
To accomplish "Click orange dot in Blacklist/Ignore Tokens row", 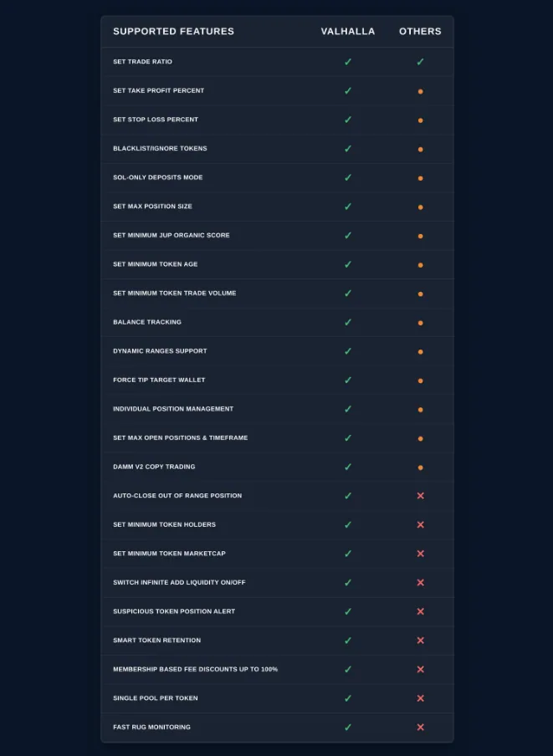I will (x=421, y=149).
